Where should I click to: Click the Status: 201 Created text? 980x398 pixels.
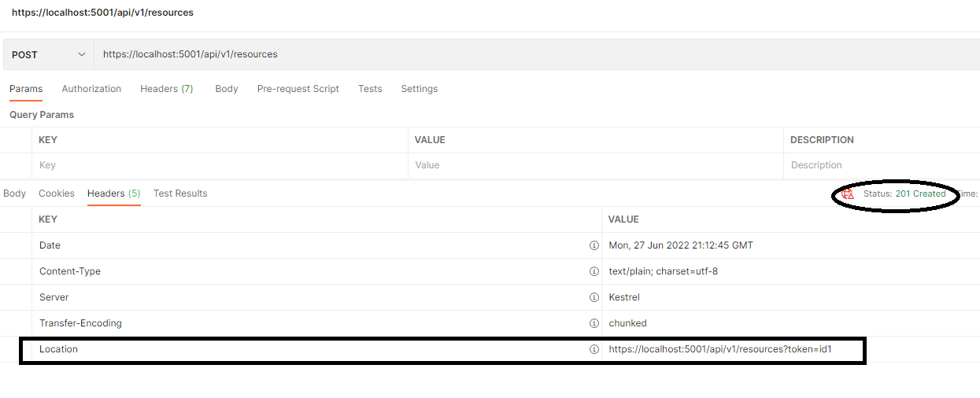(904, 193)
